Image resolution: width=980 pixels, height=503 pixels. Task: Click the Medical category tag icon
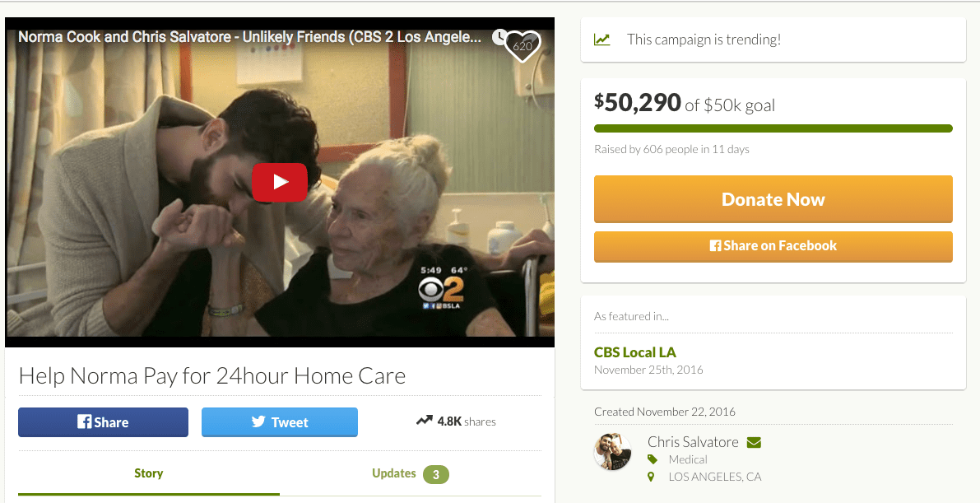(653, 459)
